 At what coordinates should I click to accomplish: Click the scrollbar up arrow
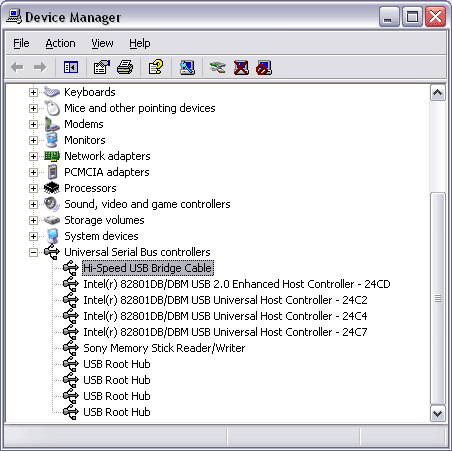pyautogui.click(x=437, y=93)
